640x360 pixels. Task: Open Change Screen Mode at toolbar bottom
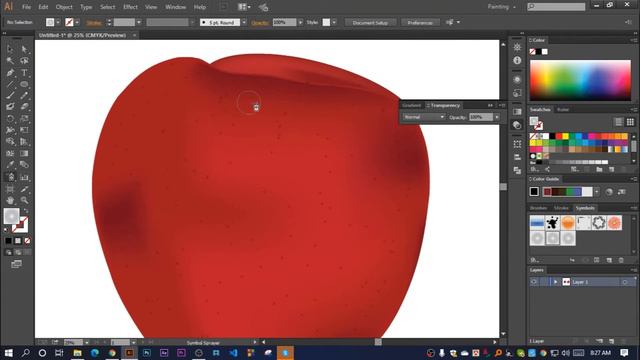(17, 264)
